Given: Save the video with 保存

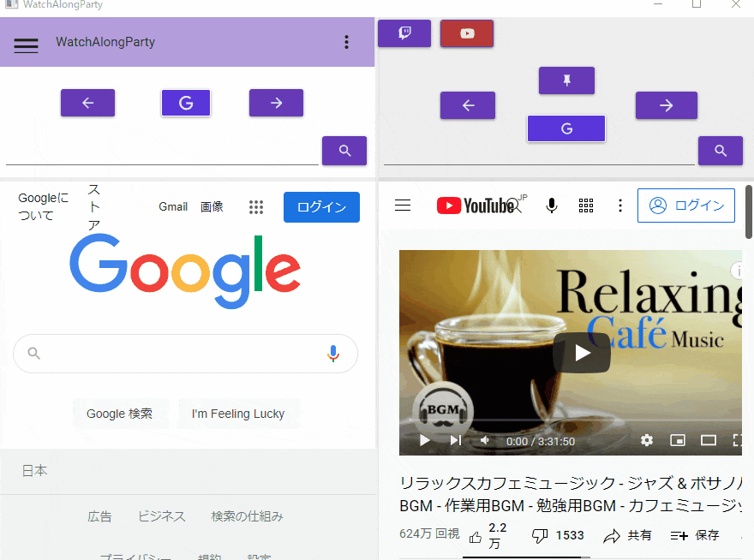Looking at the screenshot, I should 695,535.
